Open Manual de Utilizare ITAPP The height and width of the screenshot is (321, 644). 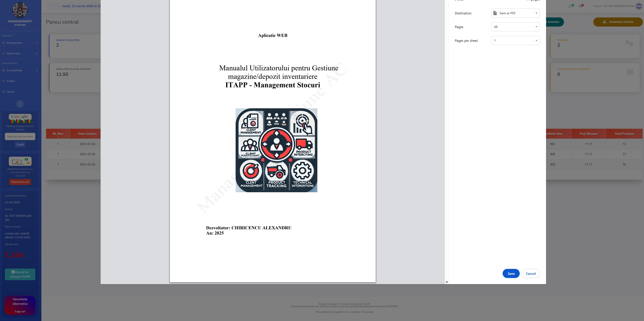20,274
